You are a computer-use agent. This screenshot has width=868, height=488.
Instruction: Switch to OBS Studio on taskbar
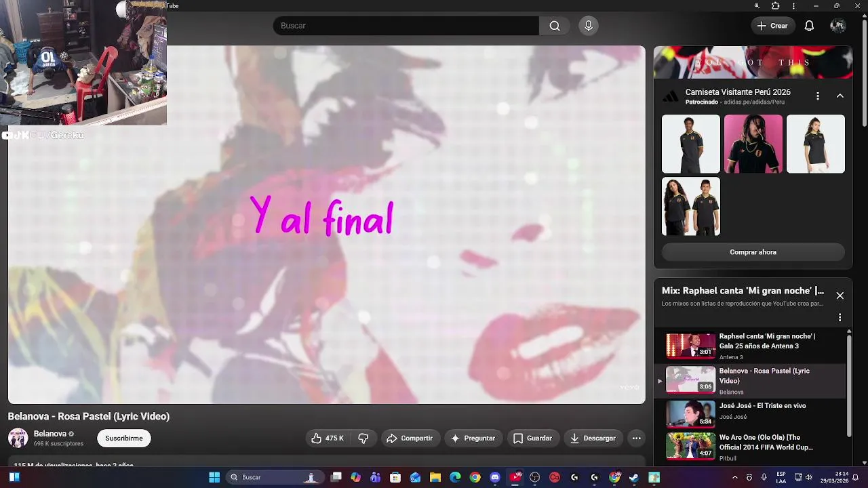(535, 477)
